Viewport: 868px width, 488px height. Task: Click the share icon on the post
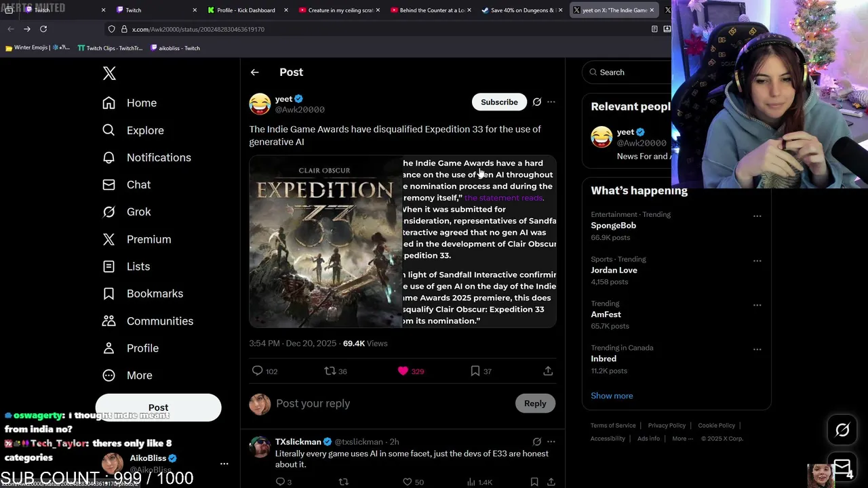point(548,371)
